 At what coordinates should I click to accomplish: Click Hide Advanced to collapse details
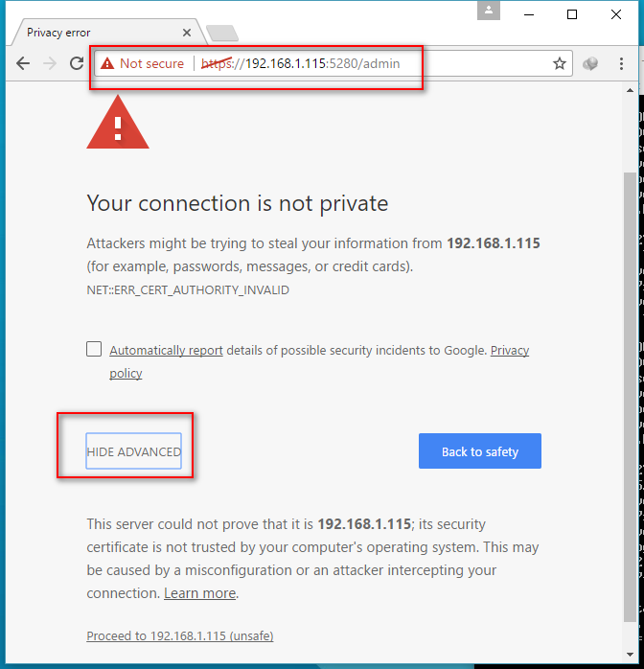click(133, 452)
